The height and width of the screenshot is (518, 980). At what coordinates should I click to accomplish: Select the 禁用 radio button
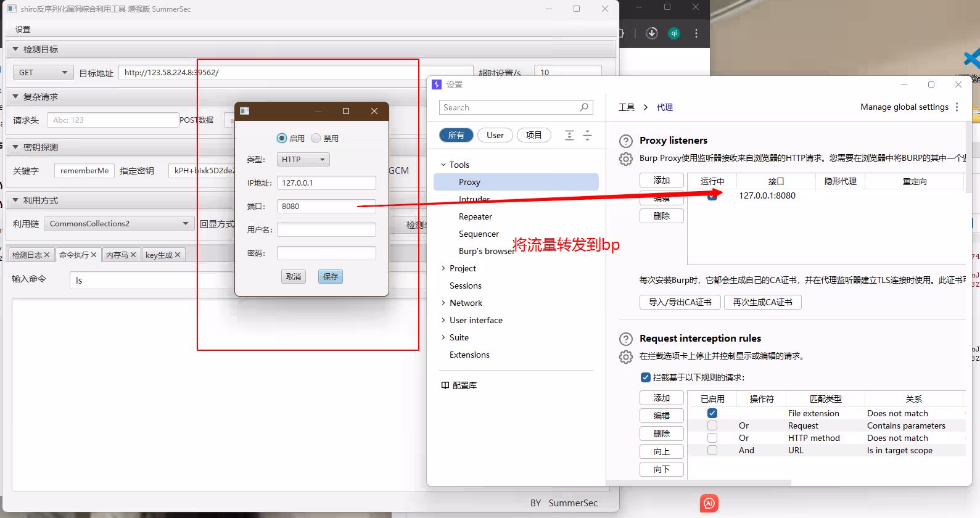(x=316, y=138)
